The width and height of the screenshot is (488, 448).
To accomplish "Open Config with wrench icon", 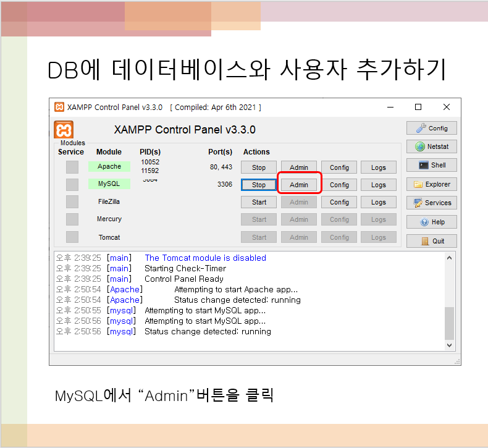I will 431,128.
